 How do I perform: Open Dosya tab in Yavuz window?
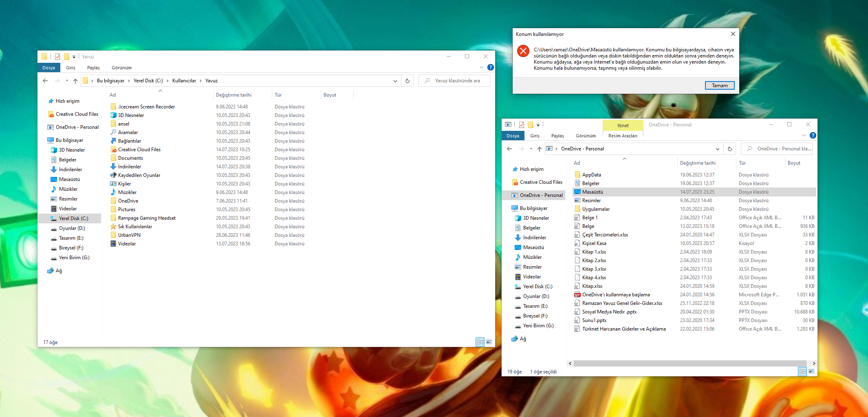(49, 68)
